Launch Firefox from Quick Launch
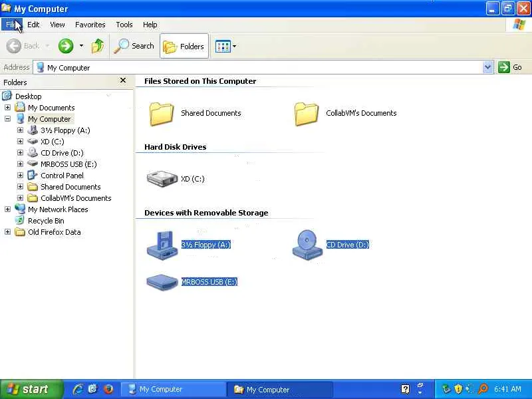The image size is (532, 399). tap(108, 389)
